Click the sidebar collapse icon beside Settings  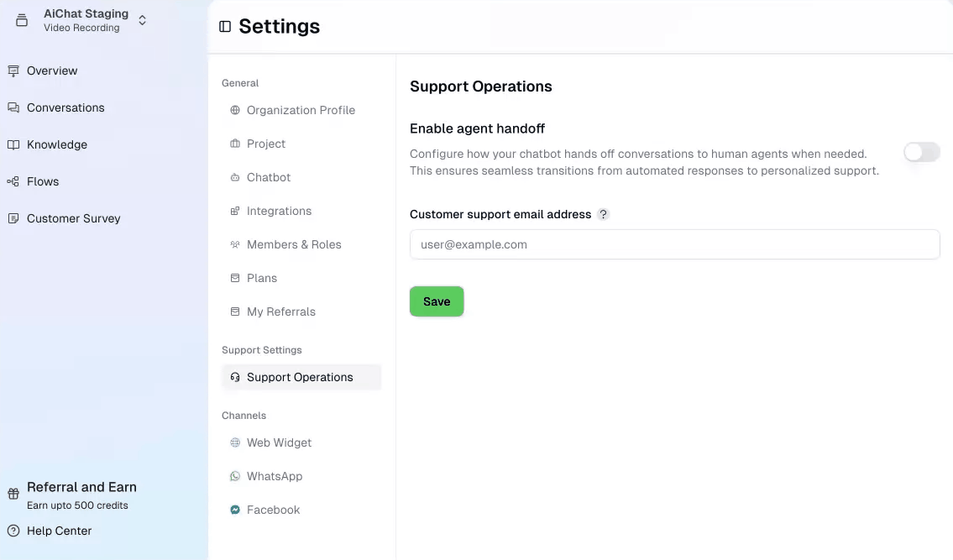click(224, 27)
